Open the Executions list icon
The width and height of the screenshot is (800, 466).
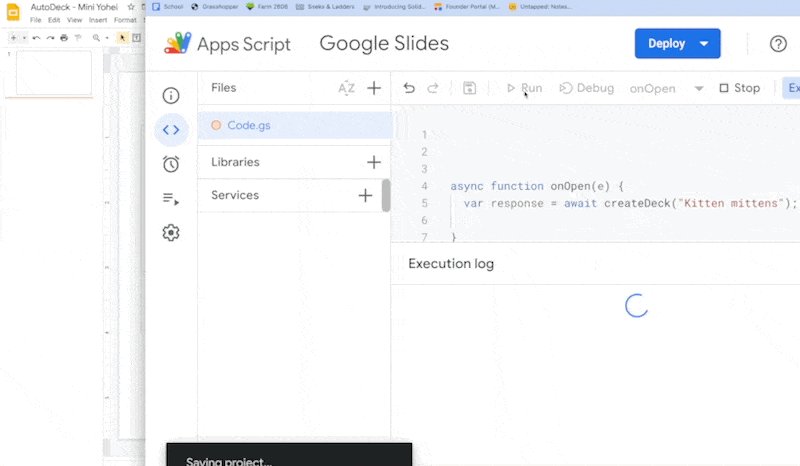click(x=171, y=199)
